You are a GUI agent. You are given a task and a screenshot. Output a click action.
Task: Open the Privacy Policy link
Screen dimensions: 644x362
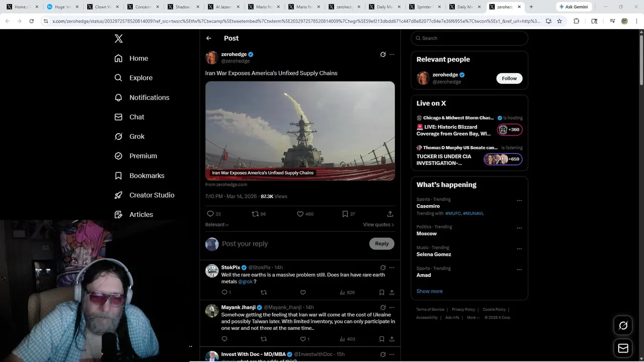(463, 310)
